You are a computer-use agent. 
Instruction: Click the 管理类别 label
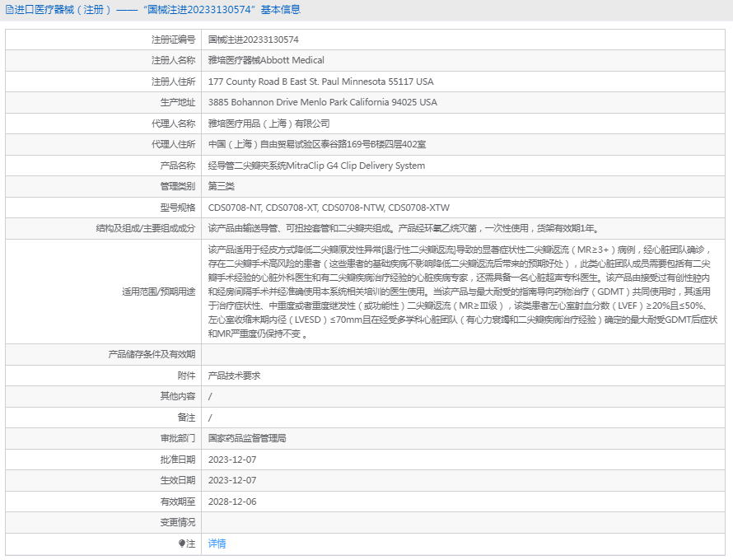pyautogui.click(x=178, y=186)
